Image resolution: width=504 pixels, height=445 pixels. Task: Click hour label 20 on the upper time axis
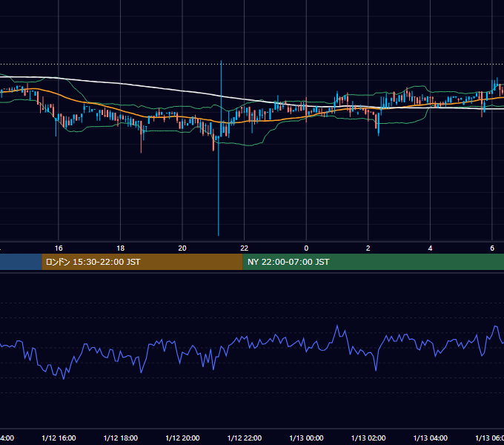(x=182, y=248)
